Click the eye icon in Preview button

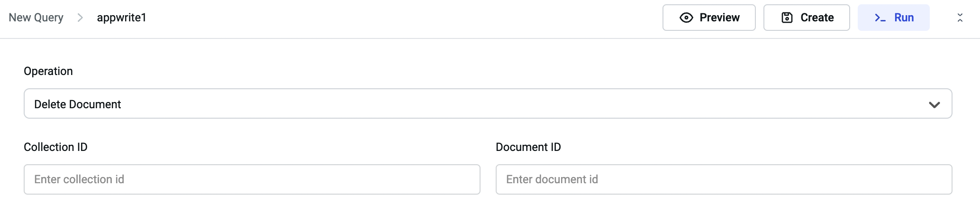pyautogui.click(x=686, y=18)
